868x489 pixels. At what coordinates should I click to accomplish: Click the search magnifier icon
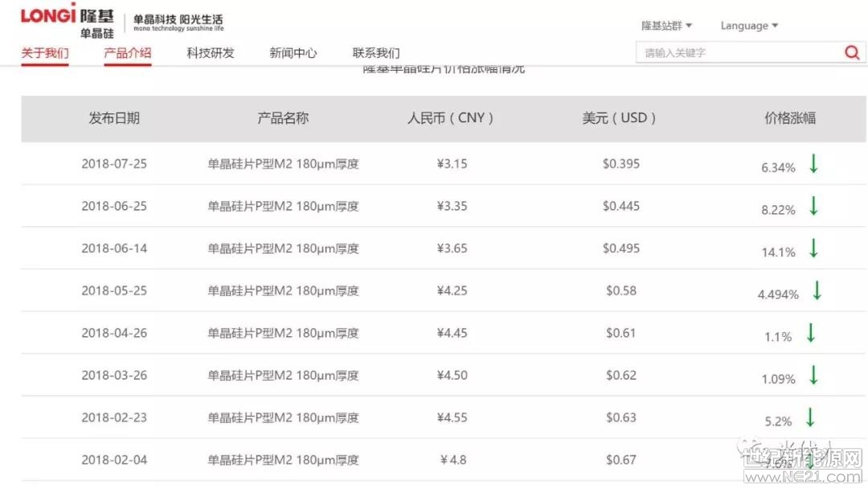point(852,52)
